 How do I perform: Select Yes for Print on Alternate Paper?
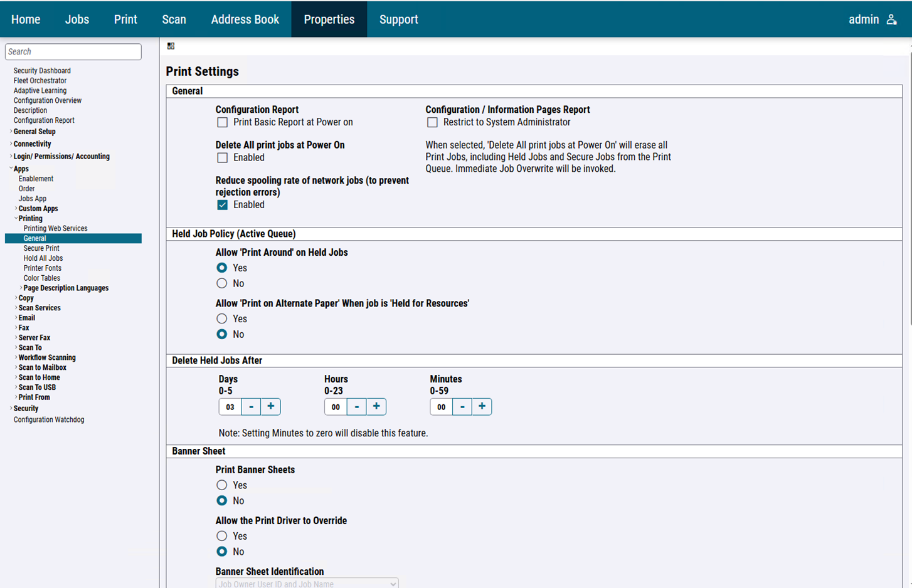pos(221,318)
